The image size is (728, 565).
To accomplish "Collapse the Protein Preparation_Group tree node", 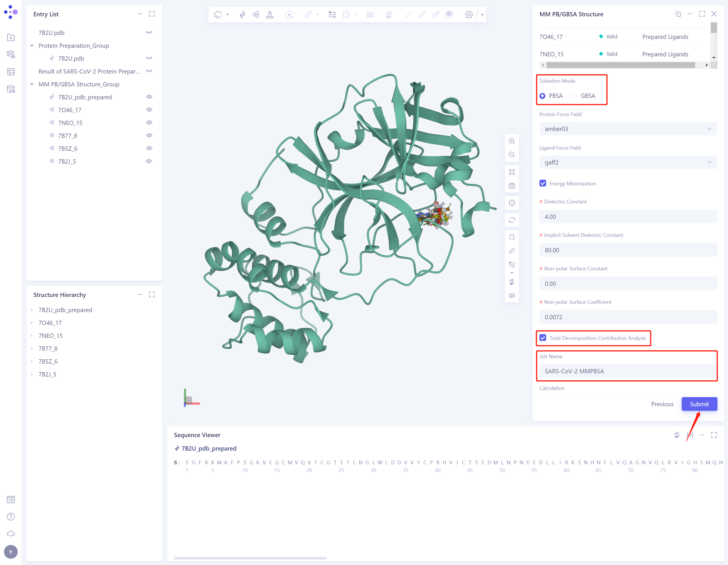I will click(32, 46).
